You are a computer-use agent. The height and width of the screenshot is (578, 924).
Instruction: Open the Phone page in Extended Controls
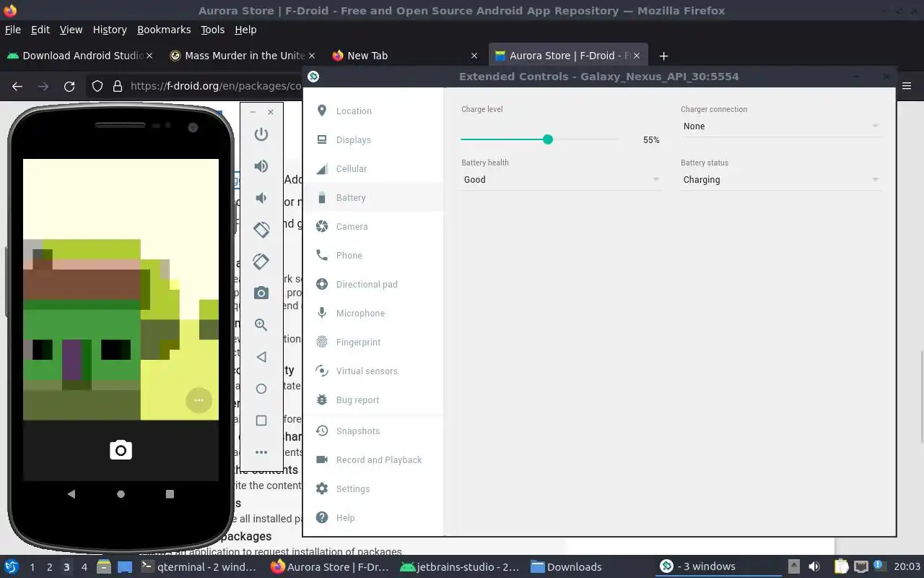click(373, 255)
